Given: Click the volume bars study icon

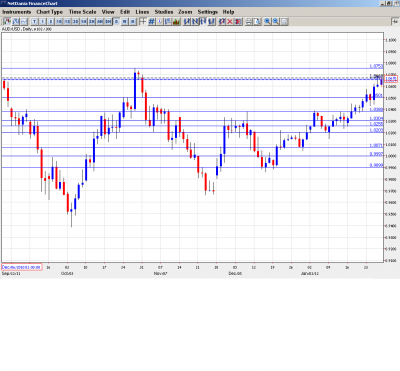Looking at the screenshot, I should [x=176, y=22].
